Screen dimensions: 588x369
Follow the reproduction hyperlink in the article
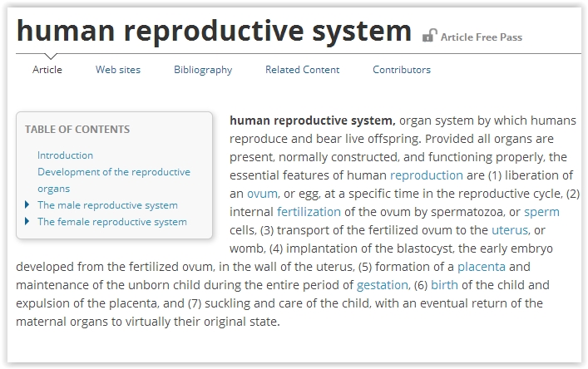[426, 175]
